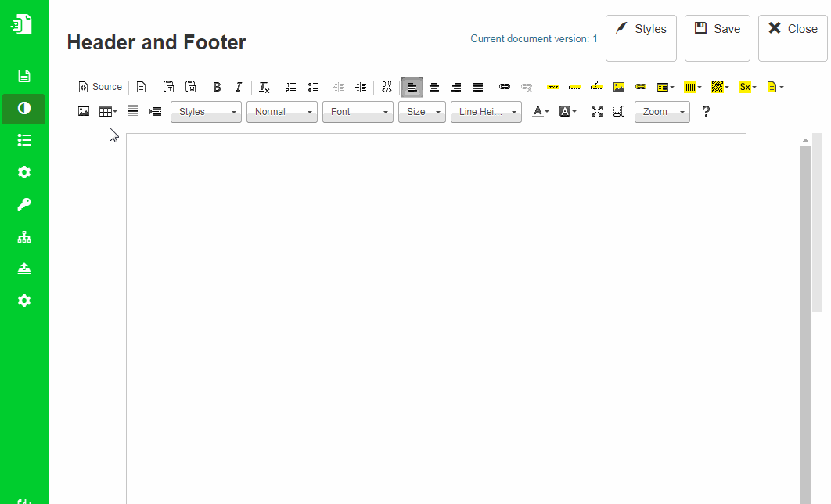
Task: Maximize the editor to fullscreen
Action: pos(597,111)
